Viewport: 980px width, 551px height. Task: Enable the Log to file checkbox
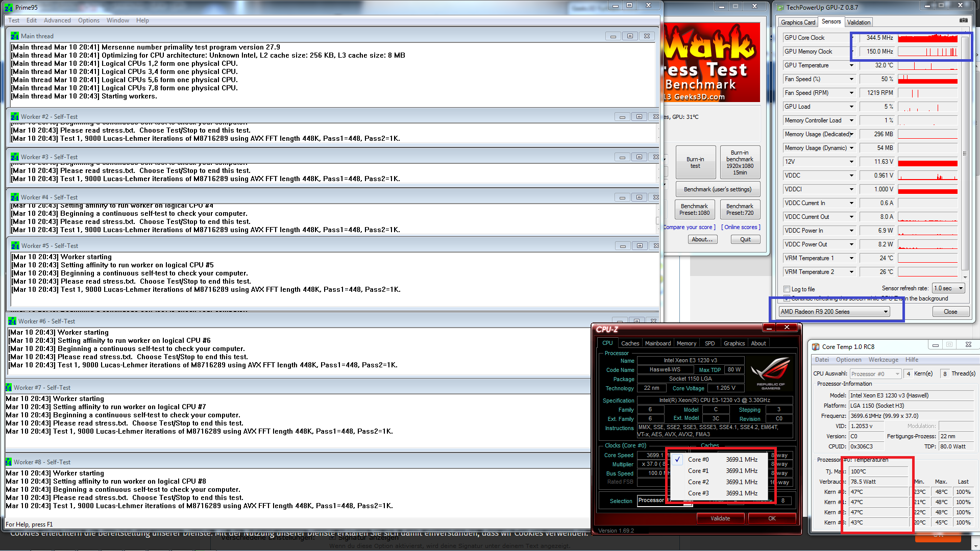[x=787, y=289]
